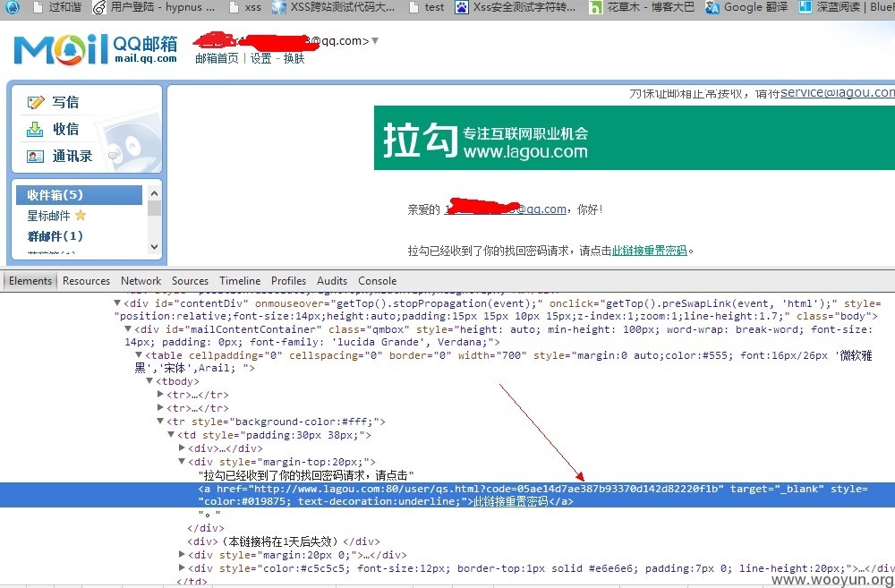Open the Timeline tab
The image size is (895, 588).
point(240,281)
